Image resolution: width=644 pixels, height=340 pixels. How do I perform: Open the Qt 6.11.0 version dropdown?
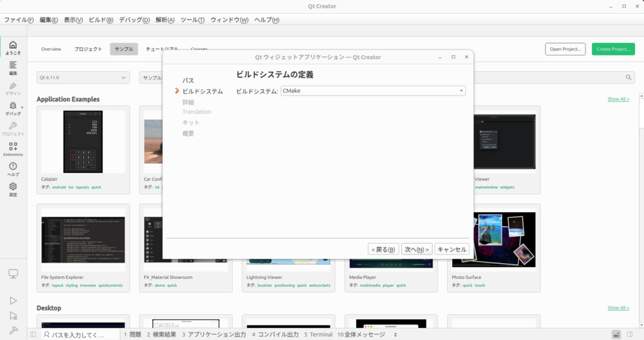[x=83, y=77]
